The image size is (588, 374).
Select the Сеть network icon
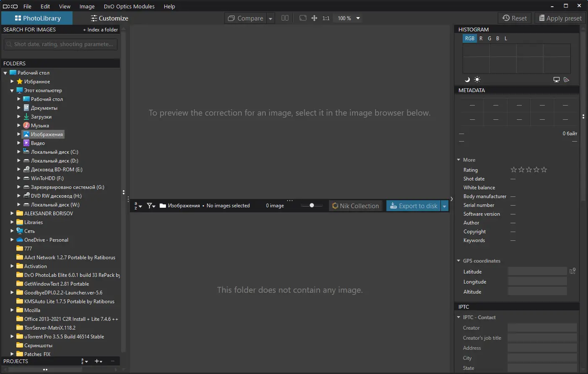coord(20,231)
